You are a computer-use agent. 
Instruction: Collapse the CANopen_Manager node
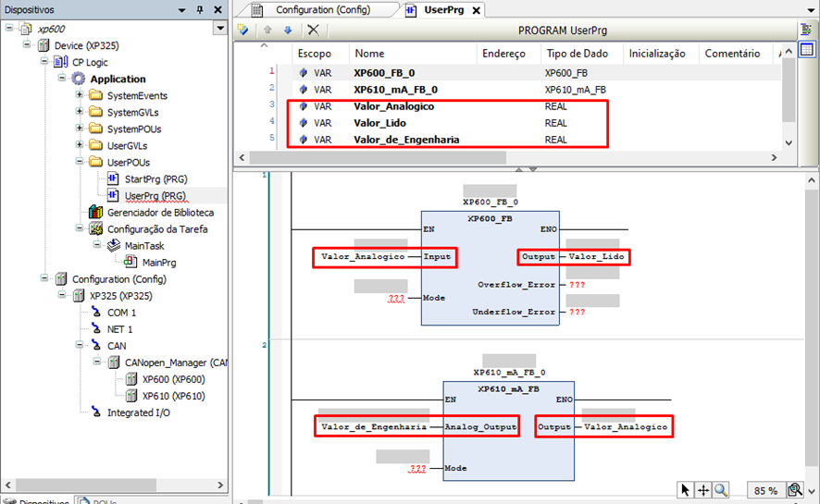coord(99,363)
